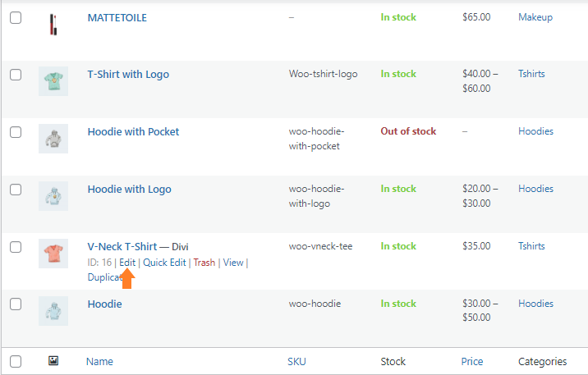Check the MATTETOILE row checkbox
This screenshot has height=375, width=588.
(16, 17)
